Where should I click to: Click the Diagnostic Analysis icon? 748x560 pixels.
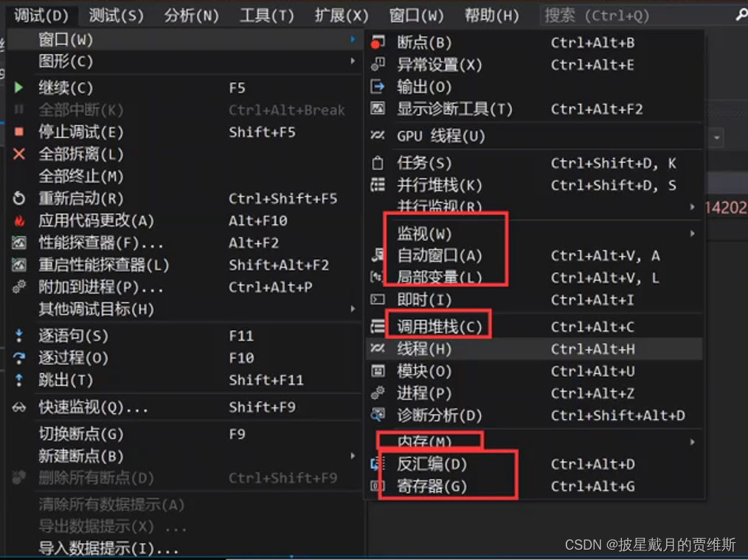pos(378,415)
